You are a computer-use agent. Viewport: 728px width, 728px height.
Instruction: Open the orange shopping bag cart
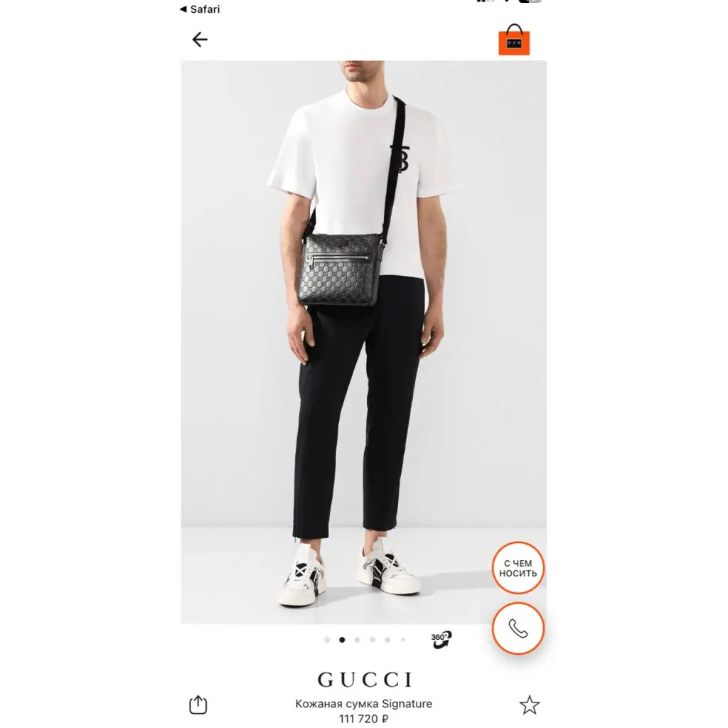(x=514, y=40)
